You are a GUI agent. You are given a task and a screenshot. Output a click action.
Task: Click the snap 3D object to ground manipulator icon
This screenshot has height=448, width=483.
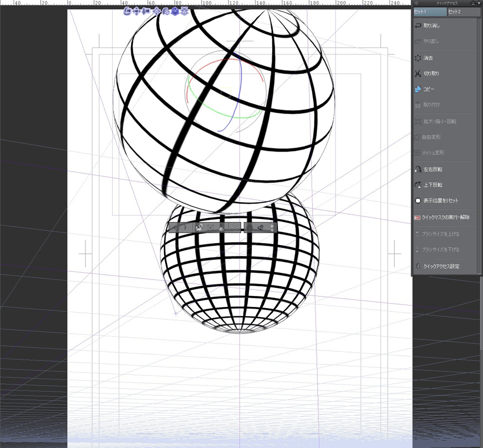coord(184,12)
